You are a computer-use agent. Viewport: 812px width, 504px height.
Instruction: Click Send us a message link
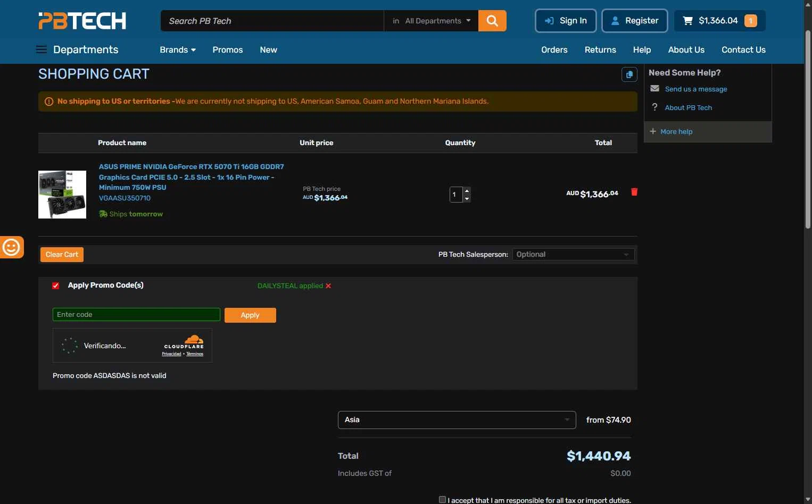pyautogui.click(x=696, y=89)
